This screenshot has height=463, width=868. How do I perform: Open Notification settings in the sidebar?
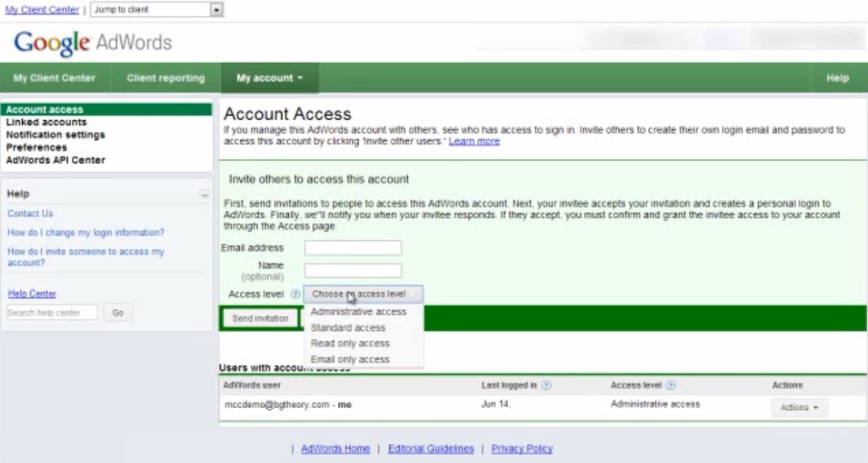(56, 135)
